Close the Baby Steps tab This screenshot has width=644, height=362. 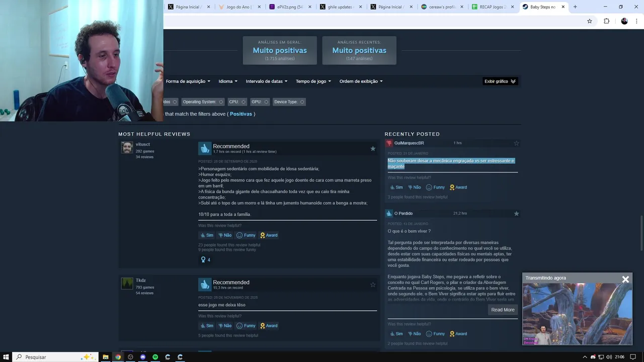(563, 7)
